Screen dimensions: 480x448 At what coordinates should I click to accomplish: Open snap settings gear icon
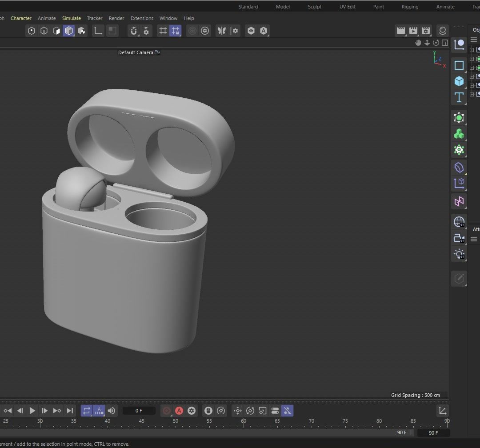click(x=146, y=31)
